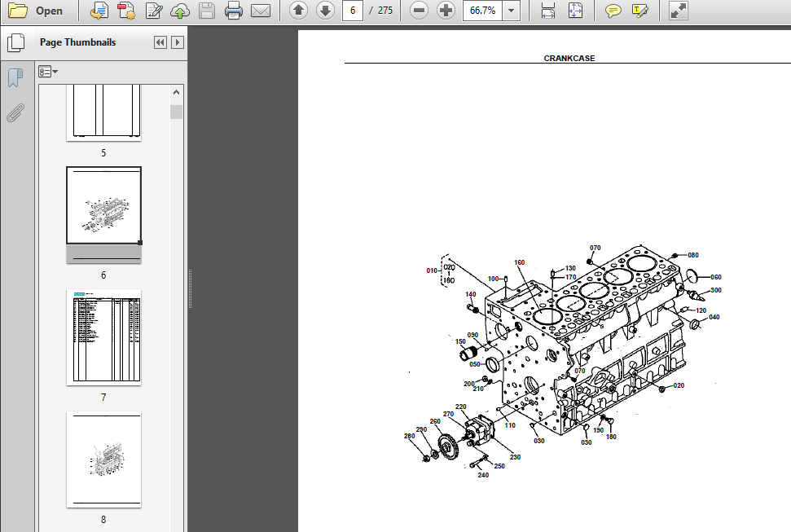Collapse the Page Thumbnails sidebar
Viewport: 791px width, 532px height.
pos(160,42)
